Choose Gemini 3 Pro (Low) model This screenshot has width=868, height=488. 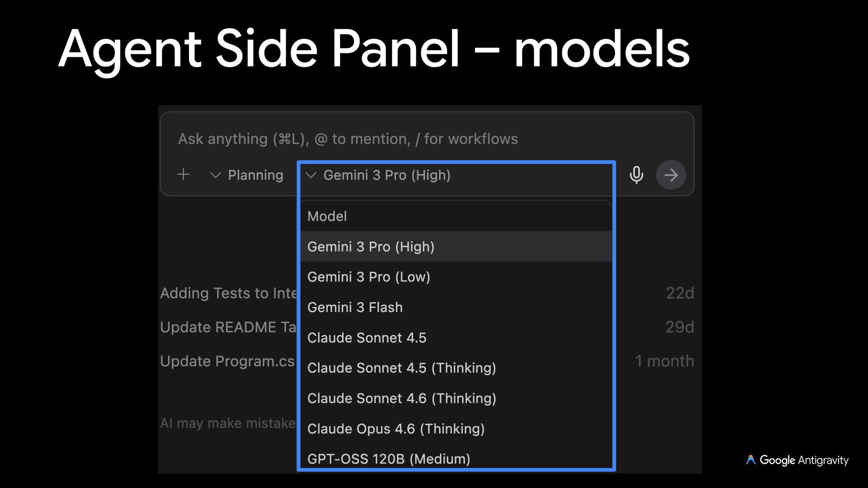point(368,277)
